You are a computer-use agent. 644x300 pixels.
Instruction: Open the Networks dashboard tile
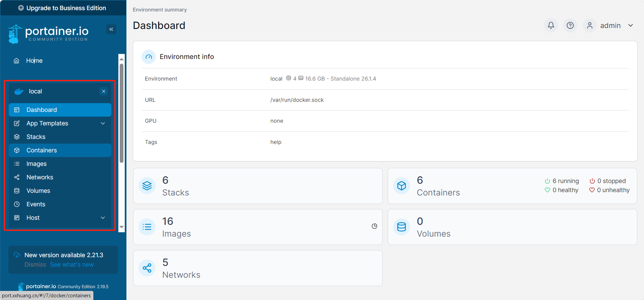[258, 268]
